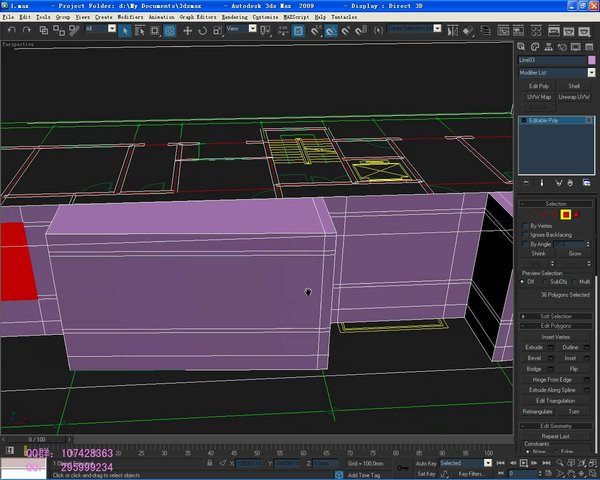Toggle the Angle Snap icon
The width and height of the screenshot is (600, 480).
click(331, 31)
